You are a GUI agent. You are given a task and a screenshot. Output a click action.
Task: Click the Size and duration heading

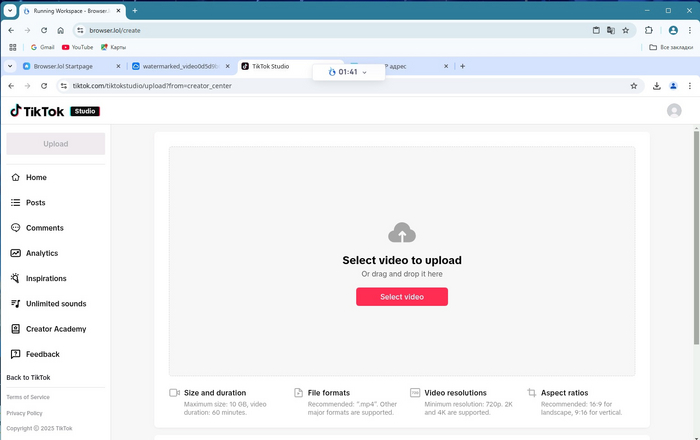(x=215, y=393)
